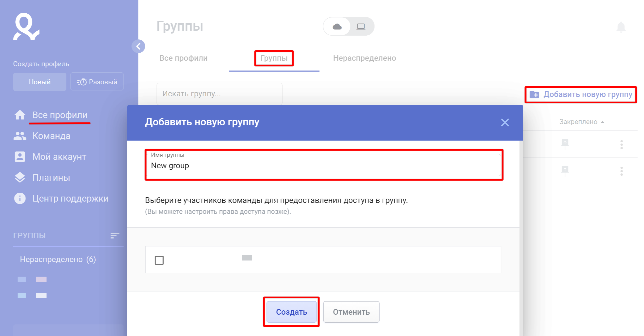Sort groups using the ГРУППЫ sort icon
The image size is (644, 336).
[x=115, y=235]
